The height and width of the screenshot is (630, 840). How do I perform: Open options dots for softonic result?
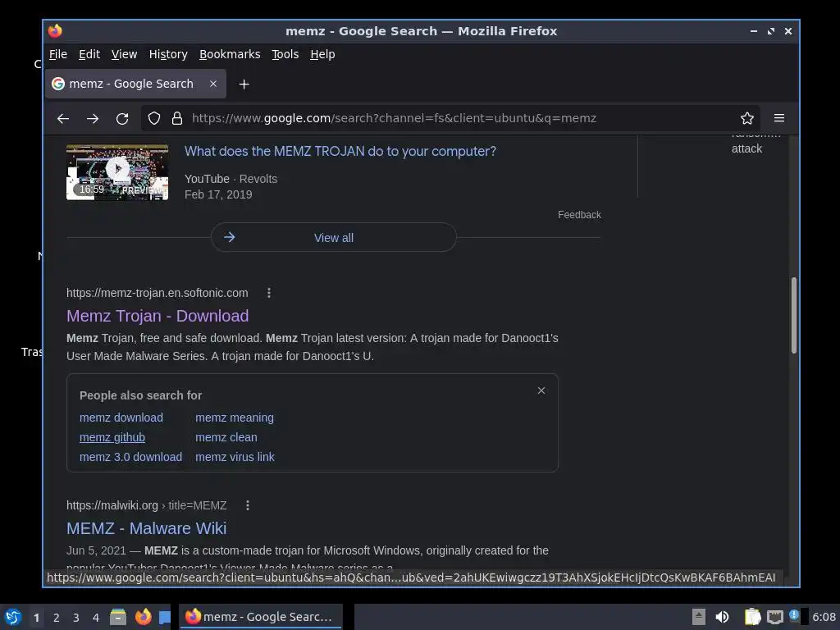click(x=269, y=293)
